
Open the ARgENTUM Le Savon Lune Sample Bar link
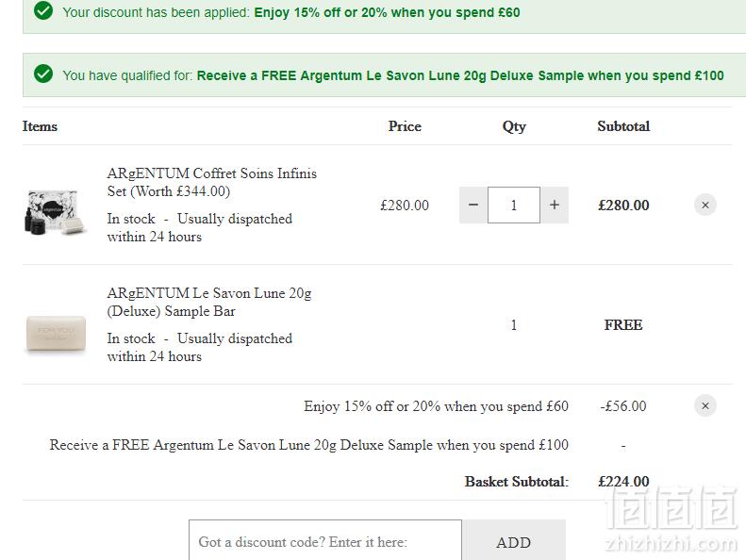[x=209, y=302]
